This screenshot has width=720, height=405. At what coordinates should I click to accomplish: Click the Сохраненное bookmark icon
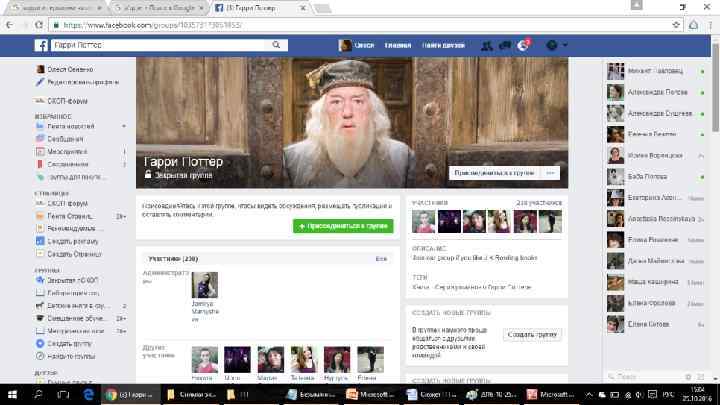[40, 164]
